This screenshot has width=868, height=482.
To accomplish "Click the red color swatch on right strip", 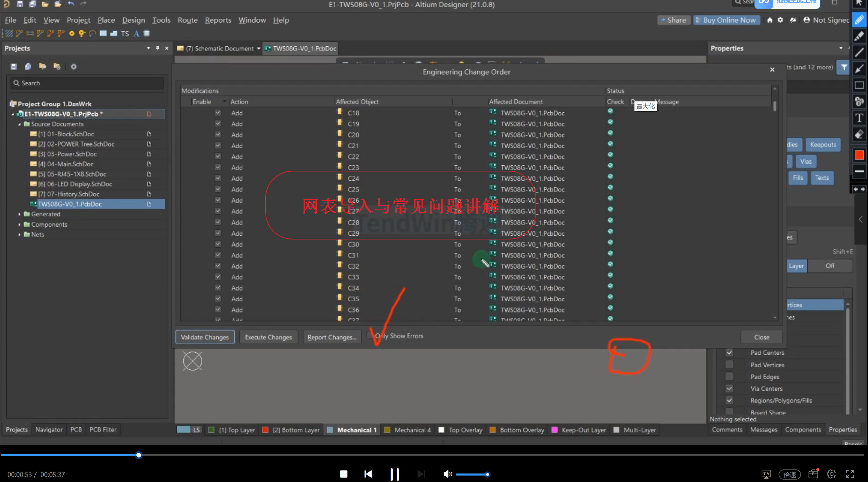I will pyautogui.click(x=859, y=155).
